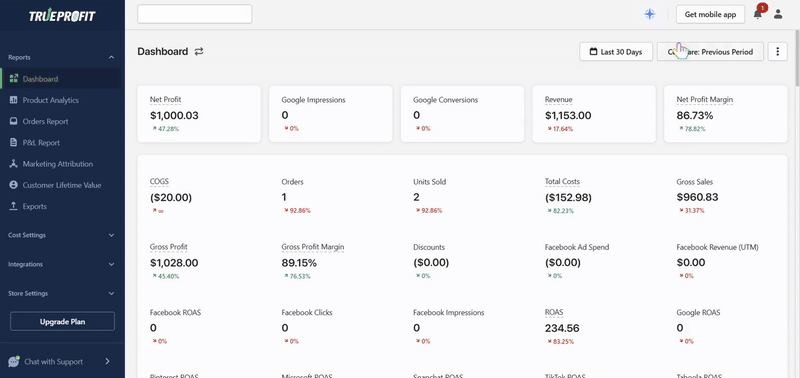Open the P&L Report page

(41, 143)
